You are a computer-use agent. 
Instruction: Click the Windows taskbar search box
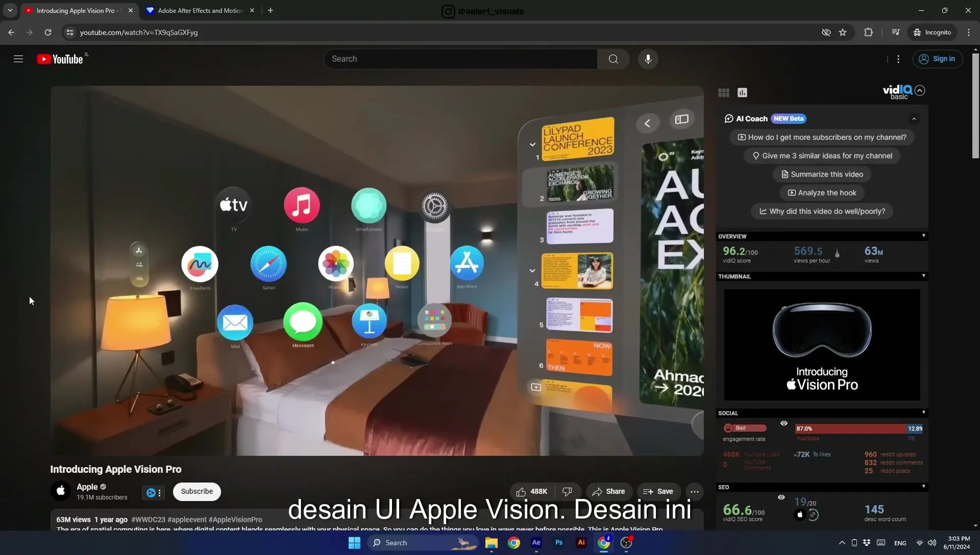(x=423, y=543)
